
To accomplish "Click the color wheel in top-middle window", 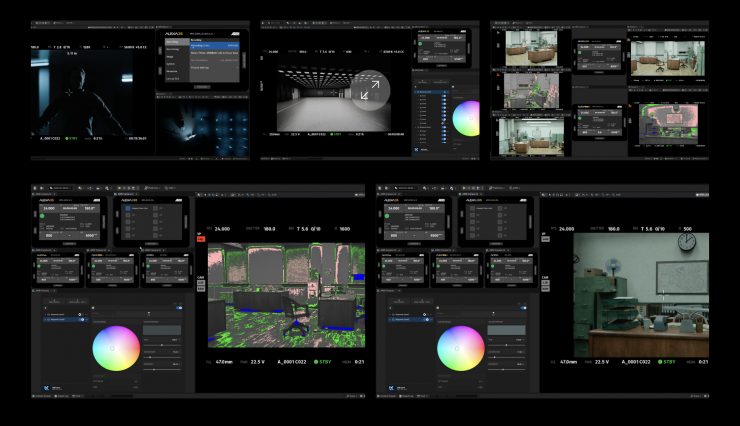I will tap(466, 118).
